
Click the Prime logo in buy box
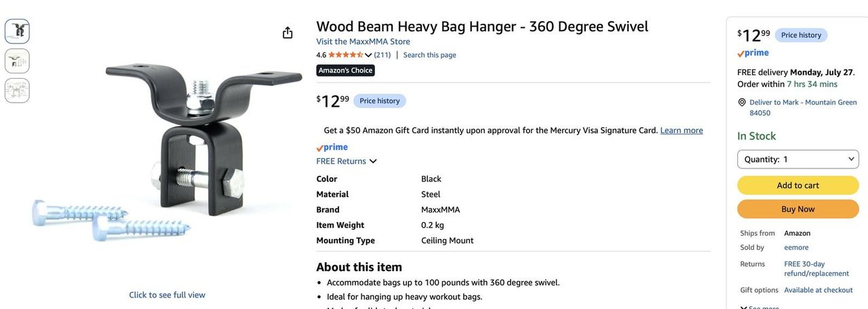(x=753, y=53)
